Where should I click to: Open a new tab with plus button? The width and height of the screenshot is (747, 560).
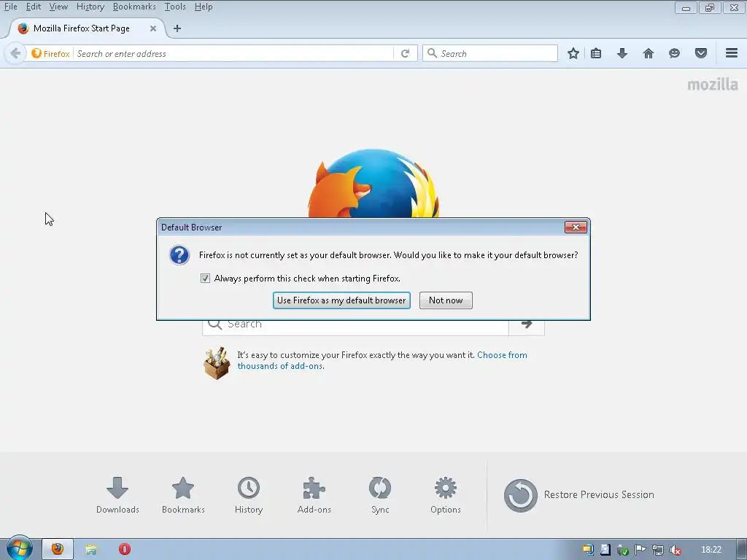click(177, 28)
